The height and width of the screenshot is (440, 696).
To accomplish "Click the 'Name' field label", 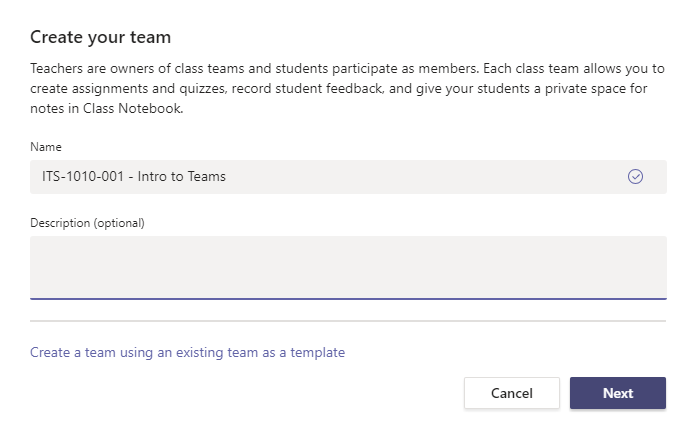I will pos(45,146).
